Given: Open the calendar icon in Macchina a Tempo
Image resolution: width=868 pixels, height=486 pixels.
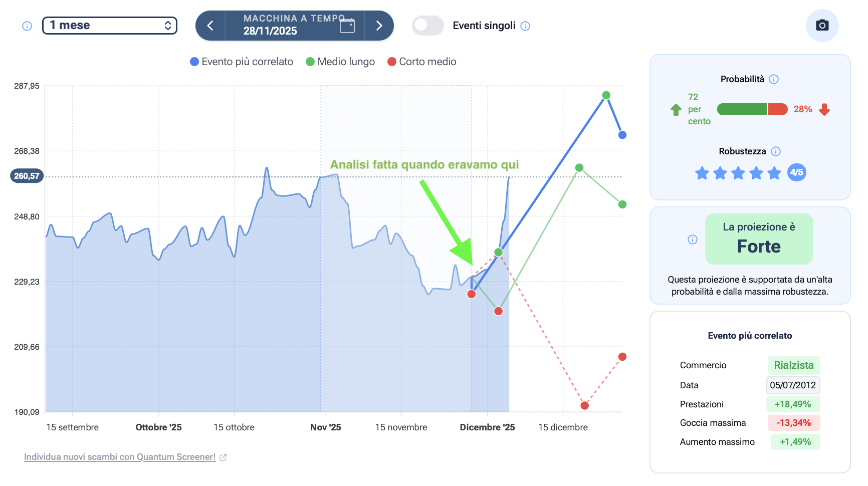Looking at the screenshot, I should click(x=347, y=26).
